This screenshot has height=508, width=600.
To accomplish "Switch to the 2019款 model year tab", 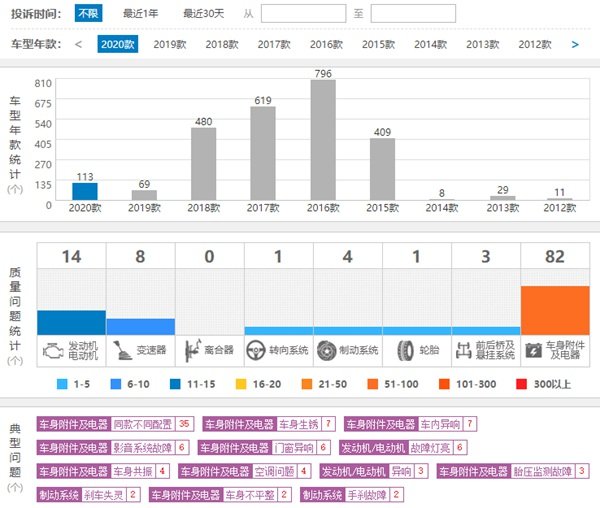I will [x=169, y=44].
